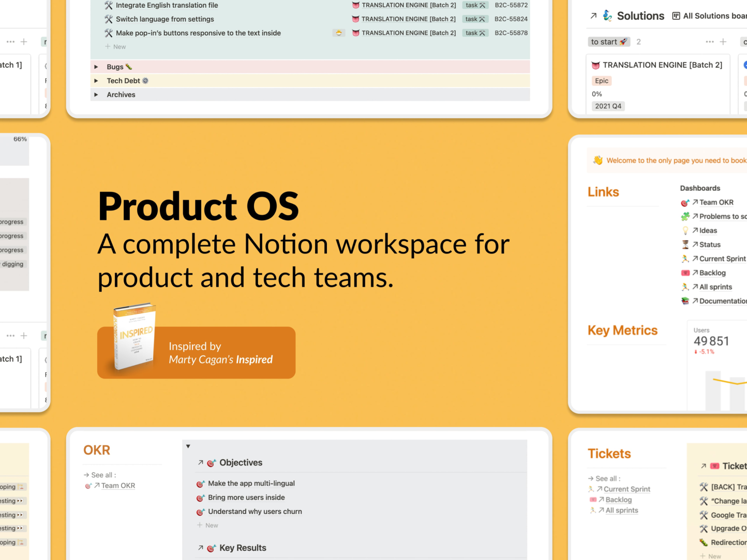Click the lightbulb icon beside the Ideas link
The height and width of the screenshot is (560, 747).
click(x=685, y=230)
